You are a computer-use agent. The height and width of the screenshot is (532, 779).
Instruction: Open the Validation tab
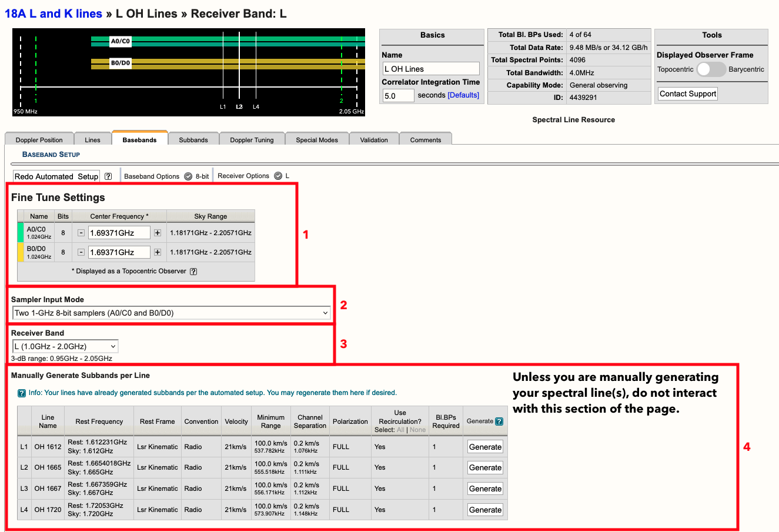pos(374,140)
